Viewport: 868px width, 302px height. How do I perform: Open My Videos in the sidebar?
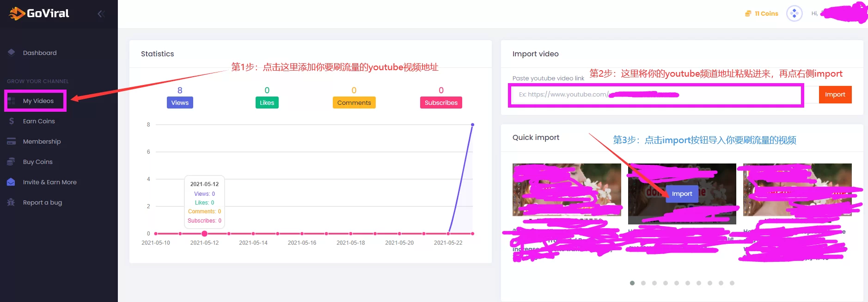tap(38, 101)
